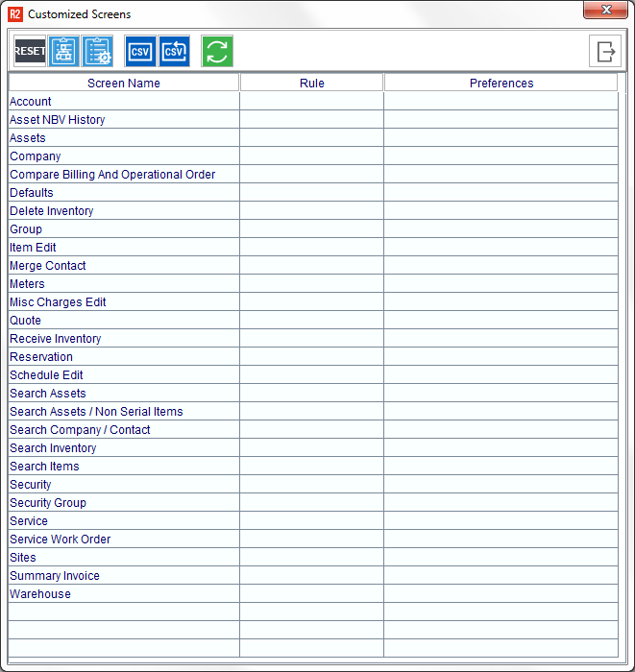Sort by the Screen Name column header
The height and width of the screenshot is (672, 635).
(x=124, y=84)
